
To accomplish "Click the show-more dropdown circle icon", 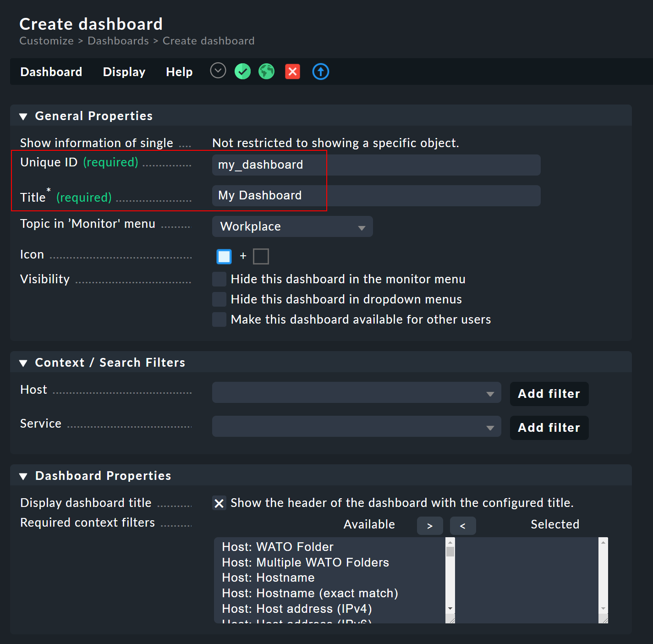I will tap(218, 71).
